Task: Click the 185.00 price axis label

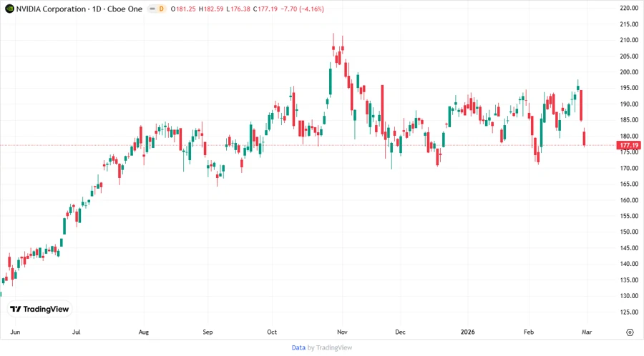Action: (x=629, y=120)
